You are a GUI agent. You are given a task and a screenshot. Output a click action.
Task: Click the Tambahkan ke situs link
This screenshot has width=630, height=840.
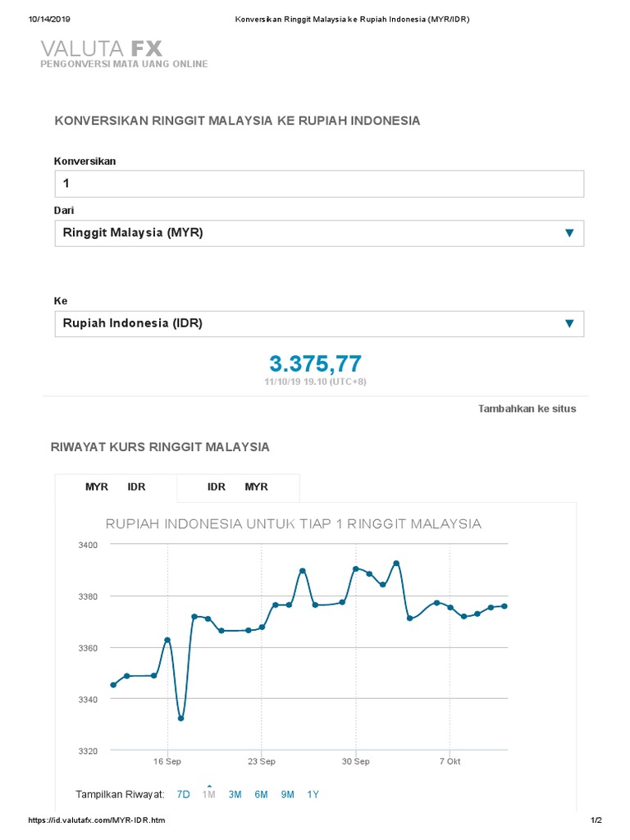point(527,409)
